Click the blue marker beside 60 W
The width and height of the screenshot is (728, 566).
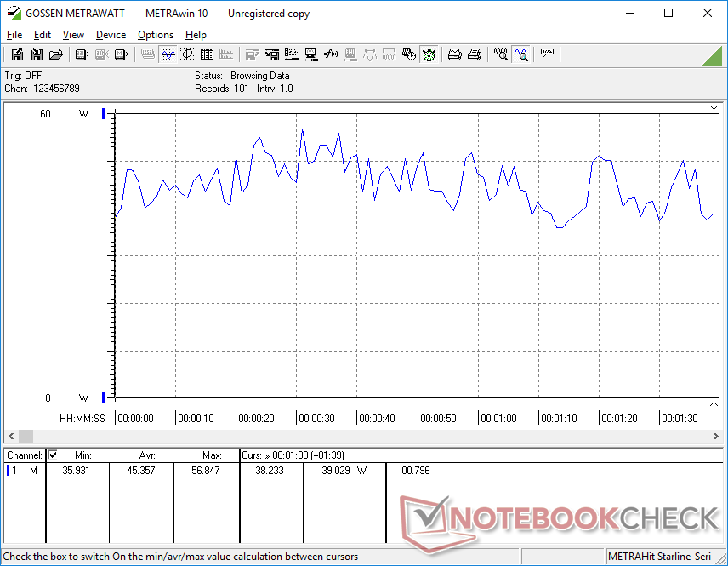coord(104,113)
